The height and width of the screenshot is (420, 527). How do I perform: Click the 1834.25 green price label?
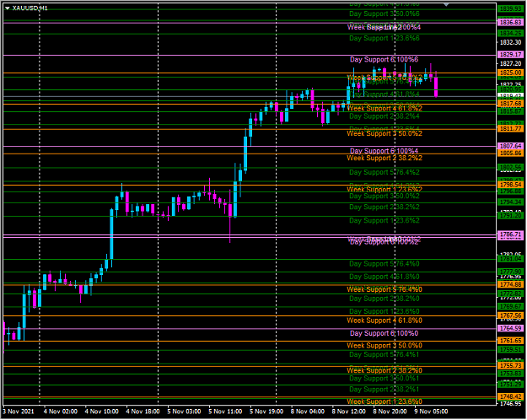coord(510,33)
